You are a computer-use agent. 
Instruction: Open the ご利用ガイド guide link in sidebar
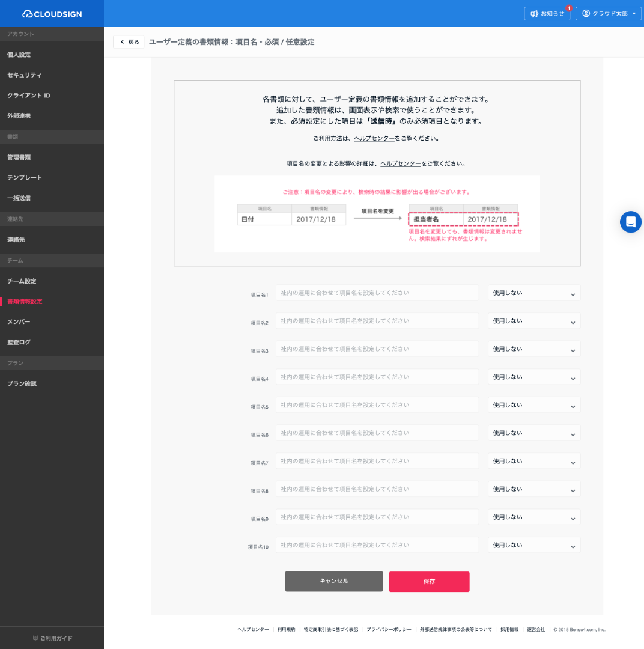tap(52, 638)
